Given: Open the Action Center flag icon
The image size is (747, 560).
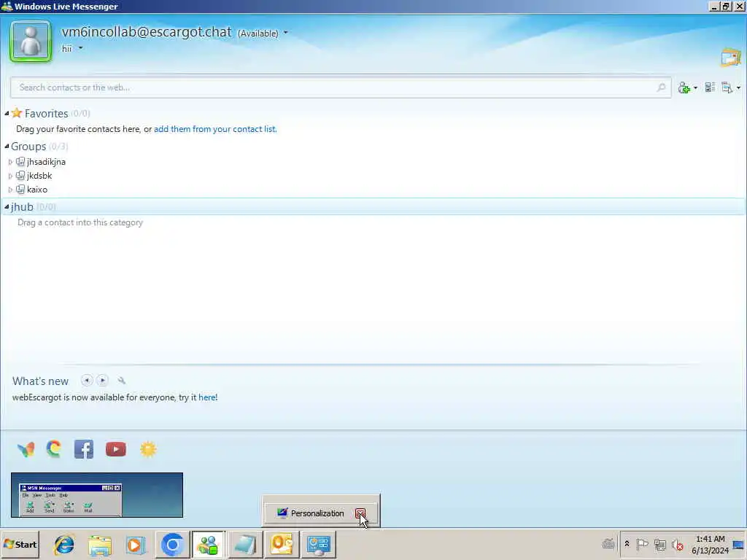Looking at the screenshot, I should [642, 544].
